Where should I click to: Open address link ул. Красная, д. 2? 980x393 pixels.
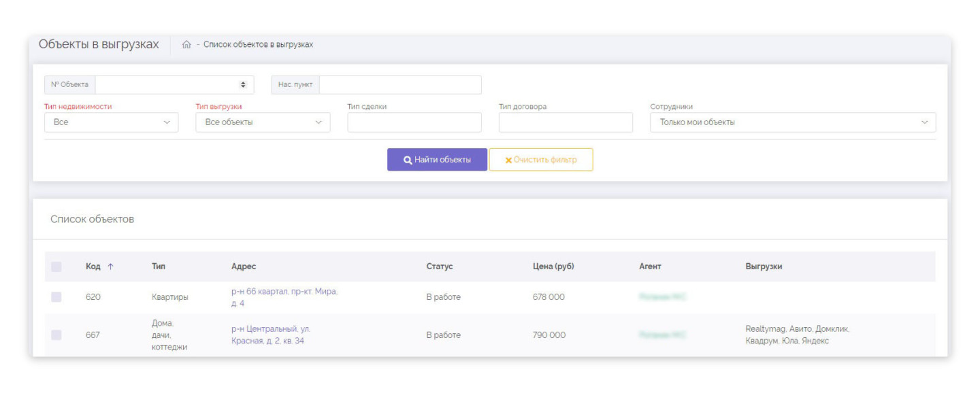coord(270,335)
